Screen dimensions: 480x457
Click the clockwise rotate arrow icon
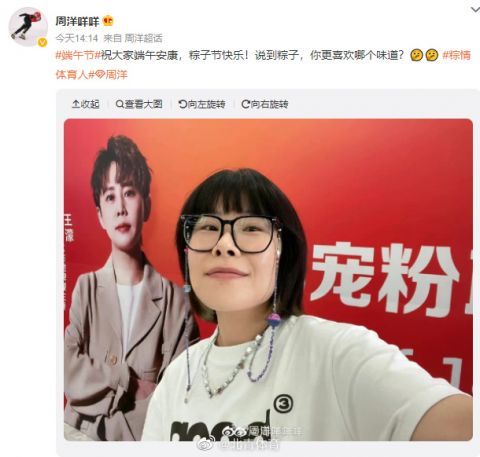(x=245, y=104)
